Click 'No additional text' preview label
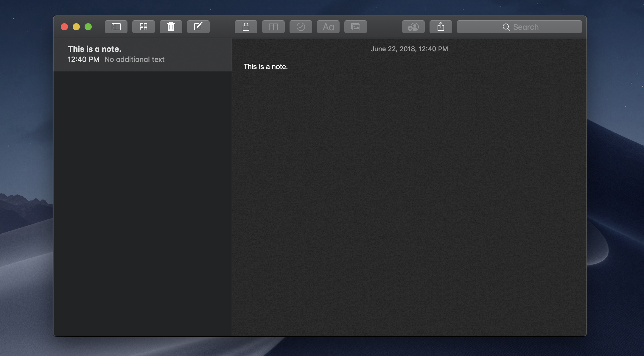The width and height of the screenshot is (644, 356). tap(134, 59)
